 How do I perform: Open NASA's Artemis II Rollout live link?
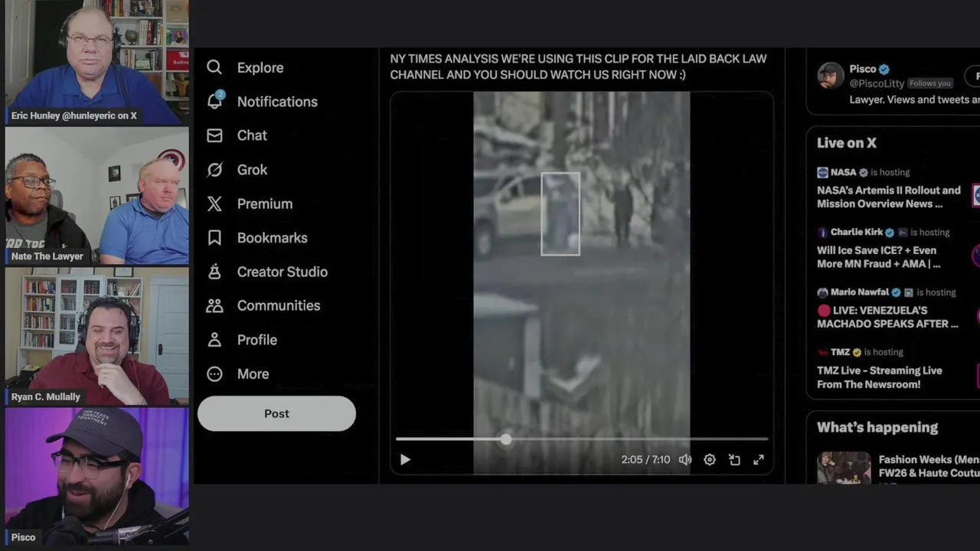[888, 197]
